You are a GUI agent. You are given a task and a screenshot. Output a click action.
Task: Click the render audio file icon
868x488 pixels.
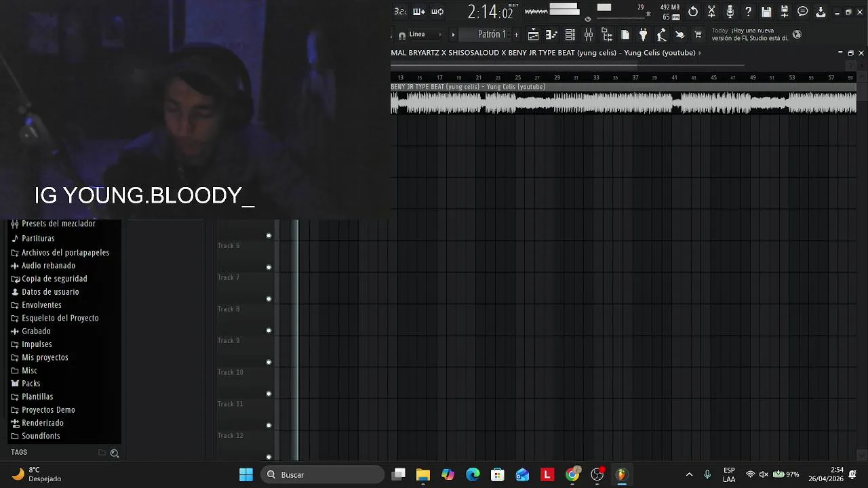coord(785,12)
